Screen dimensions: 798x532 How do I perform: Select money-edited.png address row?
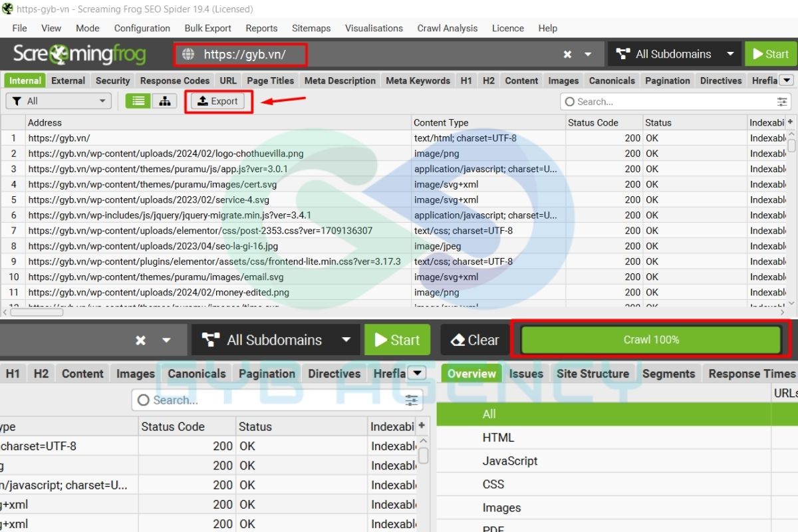tap(218, 293)
